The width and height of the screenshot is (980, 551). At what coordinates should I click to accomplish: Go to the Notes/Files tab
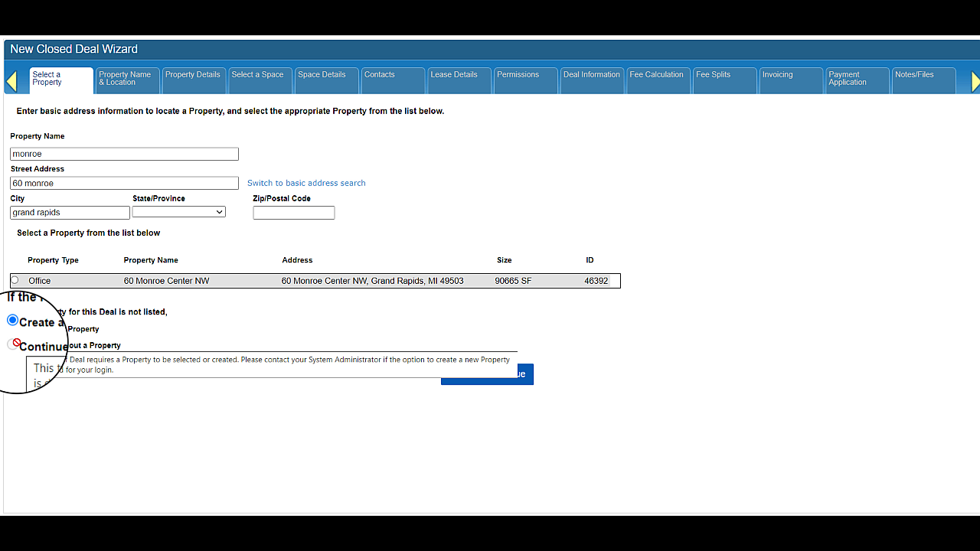[x=922, y=79]
